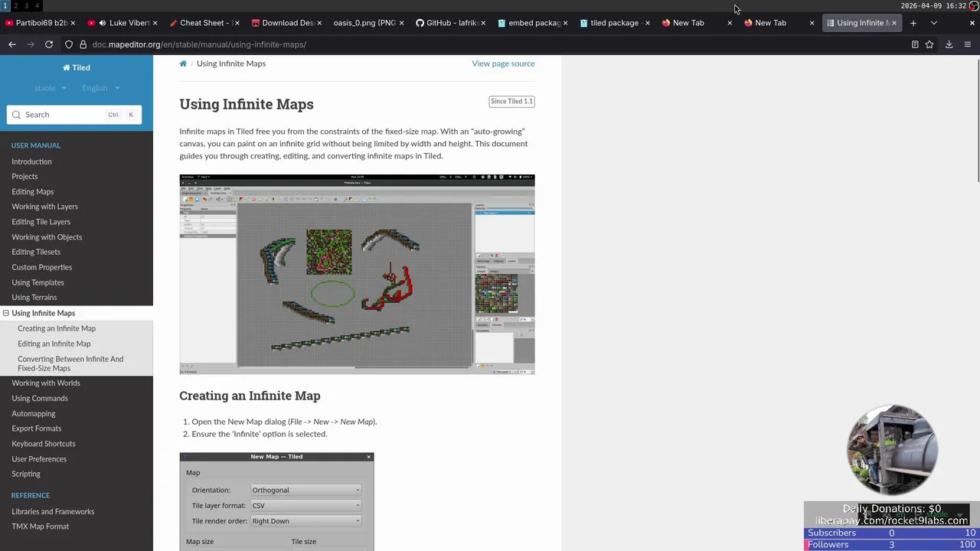
Task: Click the infinite map editor screenshot image
Action: (357, 274)
